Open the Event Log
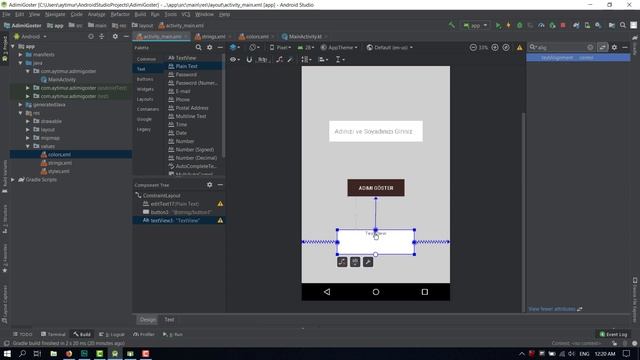The height and width of the screenshot is (360, 640). 613,334
